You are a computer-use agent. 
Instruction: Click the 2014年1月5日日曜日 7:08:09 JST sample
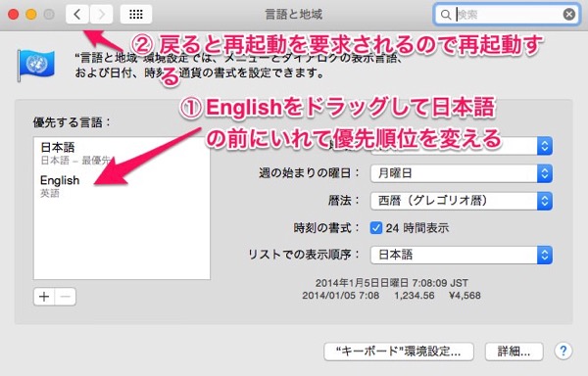tap(391, 283)
